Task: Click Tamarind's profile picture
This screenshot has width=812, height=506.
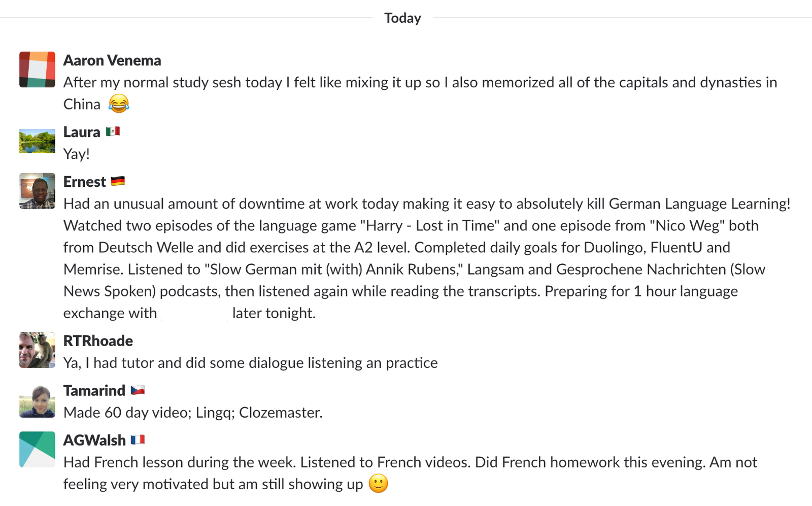Action: tap(37, 400)
